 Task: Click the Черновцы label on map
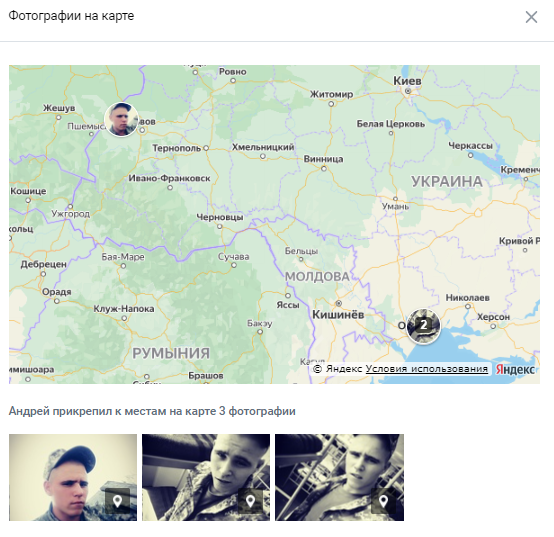tap(220, 217)
